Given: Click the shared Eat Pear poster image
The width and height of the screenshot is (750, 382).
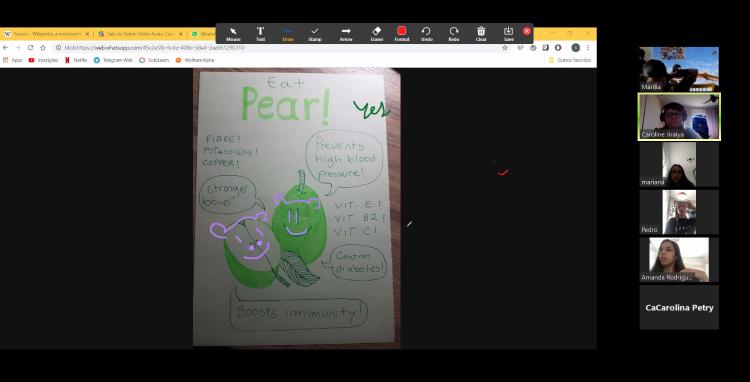Looking at the screenshot, I should tap(297, 207).
